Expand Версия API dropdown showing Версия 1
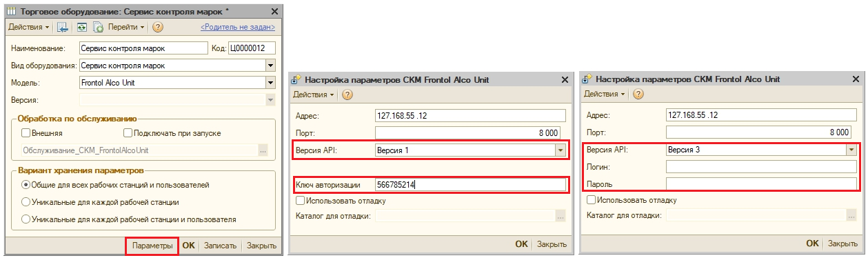Screen dimensions: 868x258 [x=560, y=150]
